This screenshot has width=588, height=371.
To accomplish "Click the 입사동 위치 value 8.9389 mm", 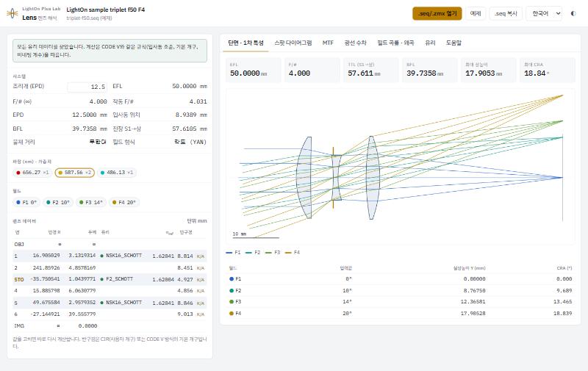I will coord(191,115).
